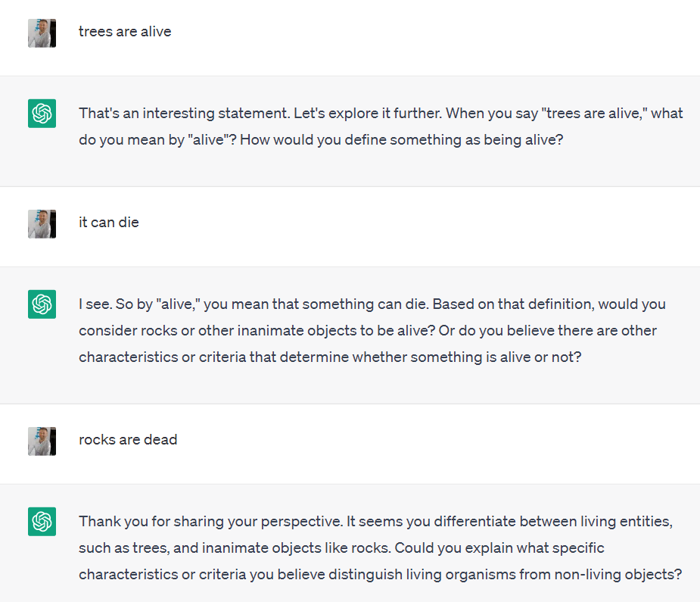Click the sentence "That's an interesting statement."
The image size is (700, 602).
point(185,114)
